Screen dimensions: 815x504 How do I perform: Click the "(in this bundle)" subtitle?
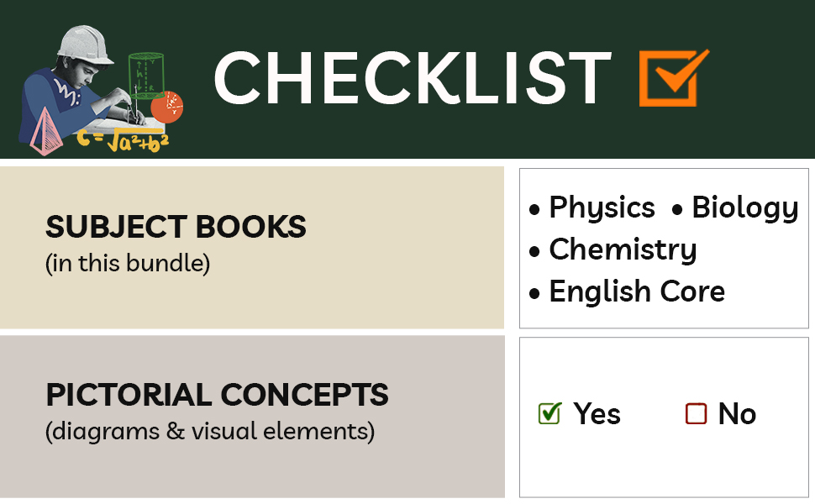pyautogui.click(x=127, y=263)
